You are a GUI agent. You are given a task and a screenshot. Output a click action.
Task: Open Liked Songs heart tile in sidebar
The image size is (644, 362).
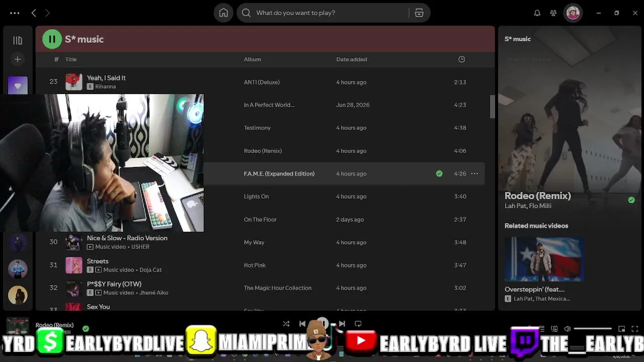click(x=18, y=85)
